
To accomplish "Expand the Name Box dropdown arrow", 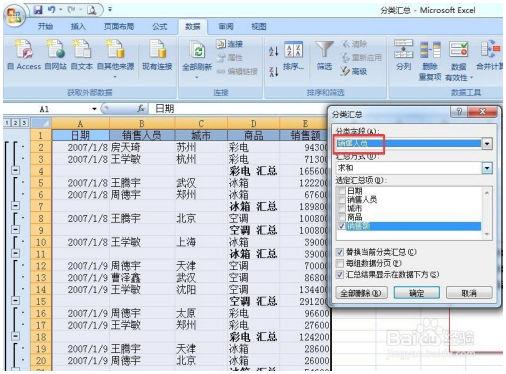I will 94,109.
